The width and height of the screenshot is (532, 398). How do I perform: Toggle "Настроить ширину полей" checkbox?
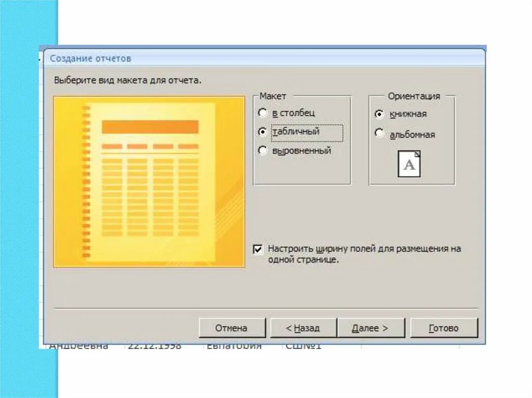[258, 250]
